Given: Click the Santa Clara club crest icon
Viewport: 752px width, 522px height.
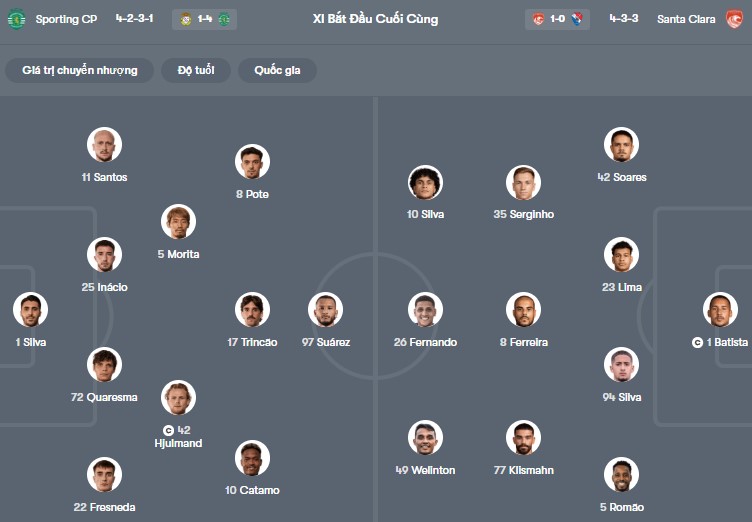Looking at the screenshot, I should tap(734, 19).
